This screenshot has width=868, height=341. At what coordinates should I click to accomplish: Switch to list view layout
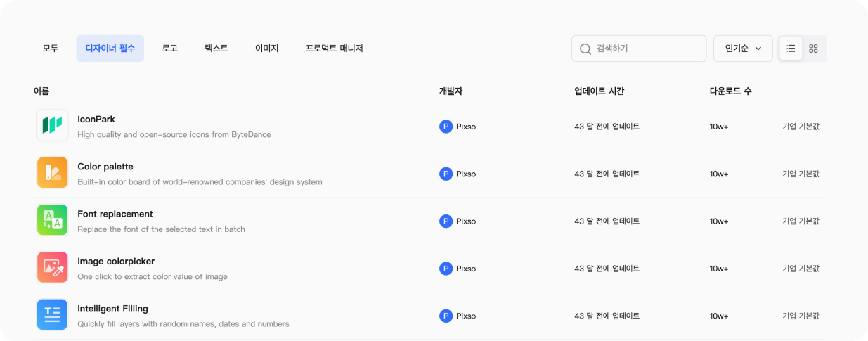(791, 49)
